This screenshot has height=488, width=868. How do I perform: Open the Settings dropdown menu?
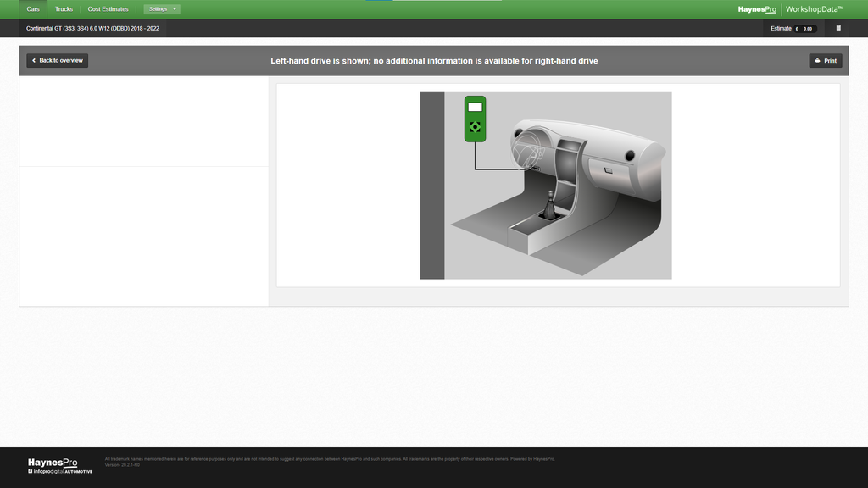point(162,9)
